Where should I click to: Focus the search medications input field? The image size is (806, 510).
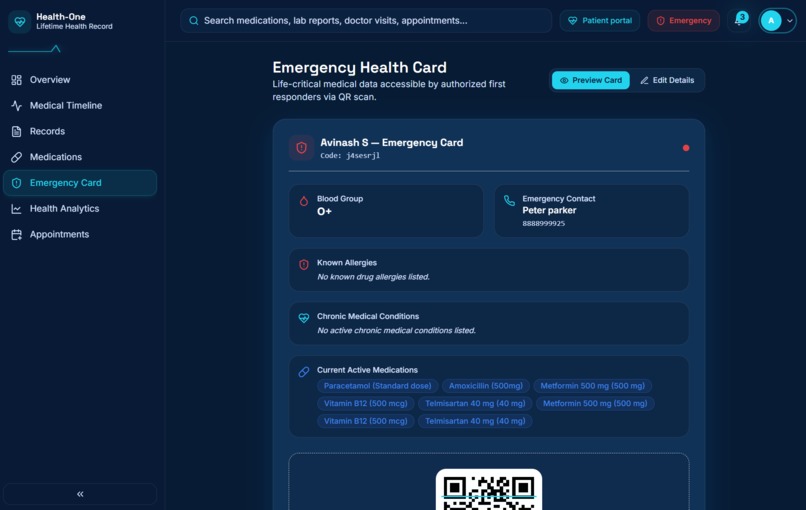[x=366, y=21]
